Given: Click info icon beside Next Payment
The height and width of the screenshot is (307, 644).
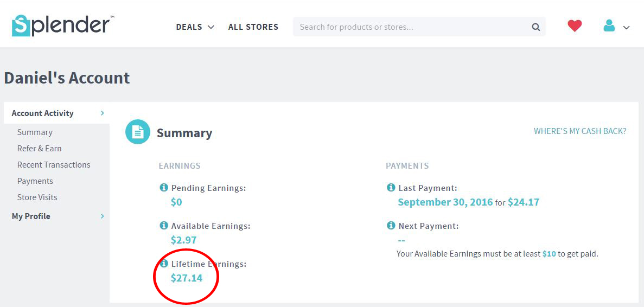Looking at the screenshot, I should pos(391,226).
